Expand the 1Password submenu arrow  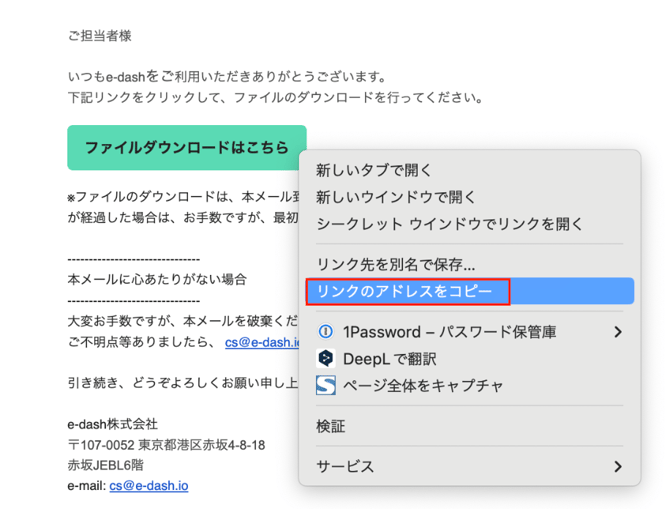[618, 331]
